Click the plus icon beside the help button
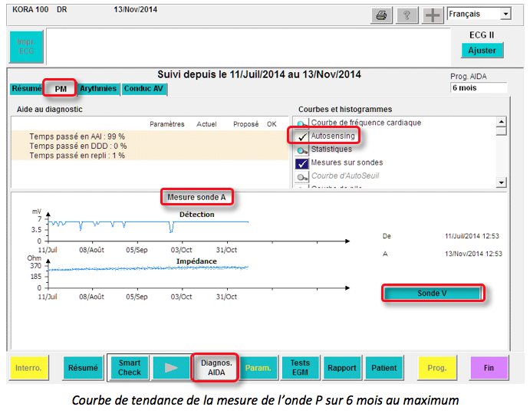The height and width of the screenshot is (420, 530). click(433, 15)
